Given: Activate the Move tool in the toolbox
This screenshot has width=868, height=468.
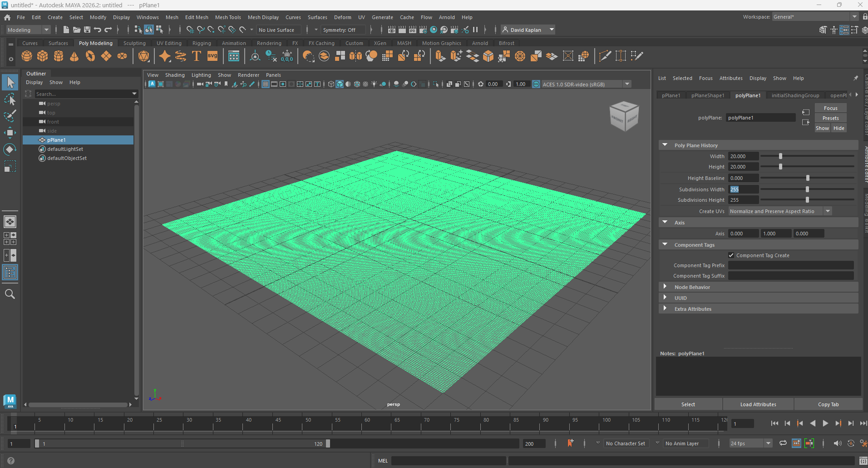Looking at the screenshot, I should point(10,133).
